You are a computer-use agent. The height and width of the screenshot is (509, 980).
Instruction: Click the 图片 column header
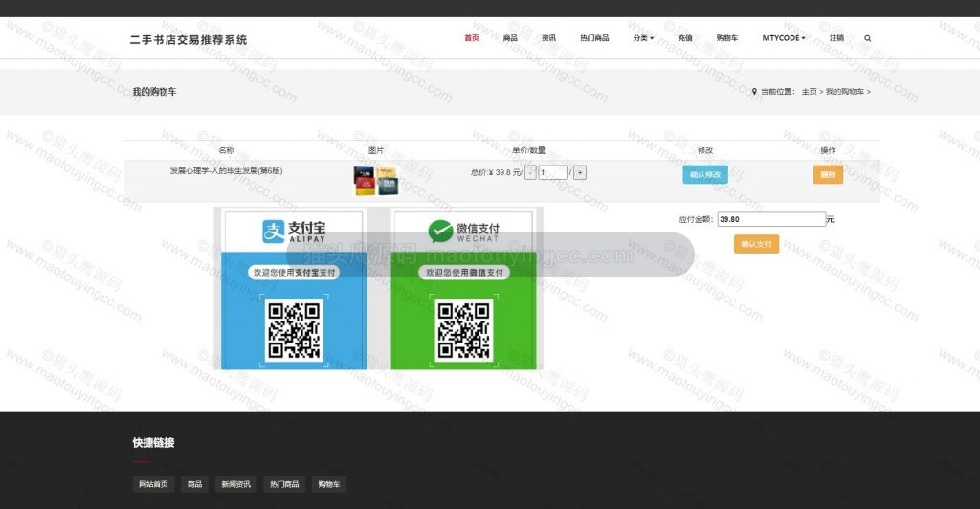(375, 150)
